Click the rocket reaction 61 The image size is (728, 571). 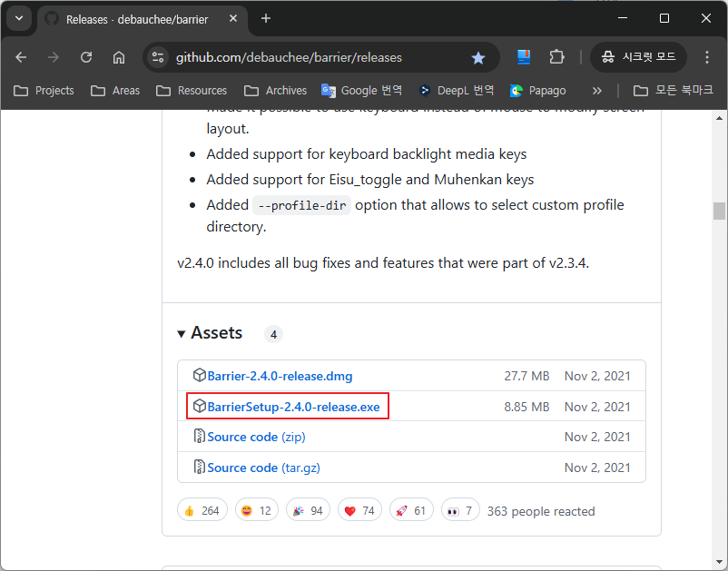coord(411,510)
